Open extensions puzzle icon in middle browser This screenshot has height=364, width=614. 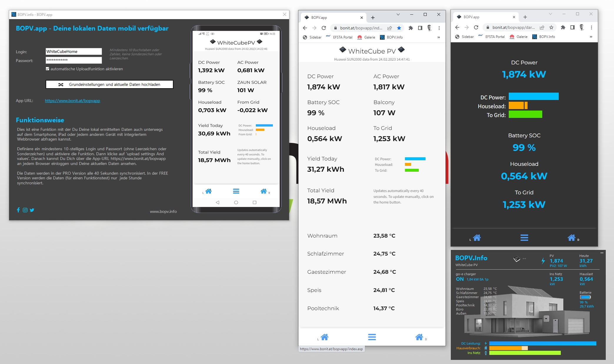click(x=411, y=28)
